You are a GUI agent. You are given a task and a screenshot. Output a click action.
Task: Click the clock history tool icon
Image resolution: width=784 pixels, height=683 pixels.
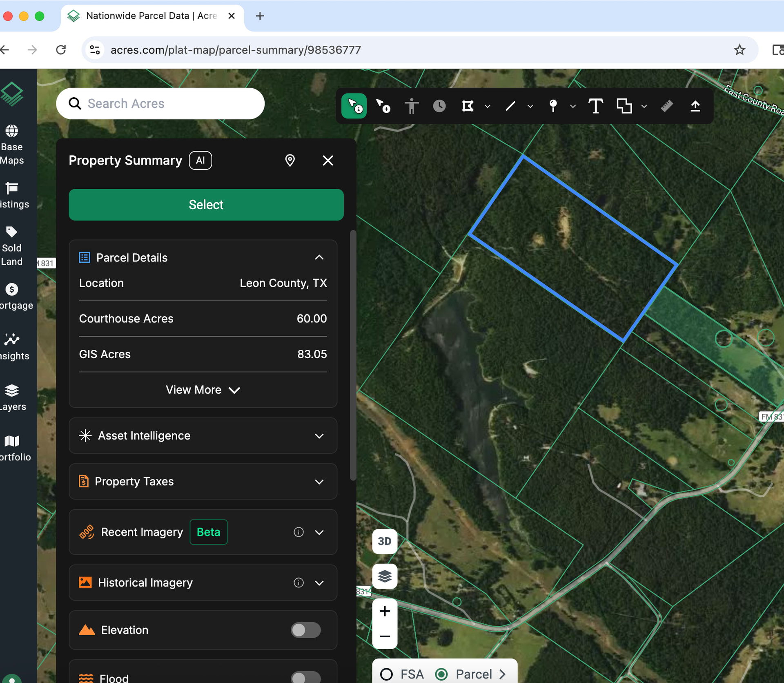click(439, 106)
